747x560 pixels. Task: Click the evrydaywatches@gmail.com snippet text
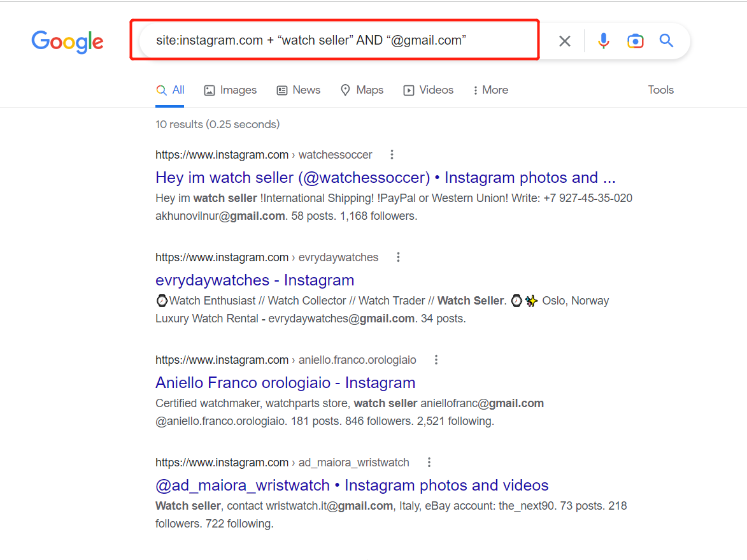click(341, 319)
